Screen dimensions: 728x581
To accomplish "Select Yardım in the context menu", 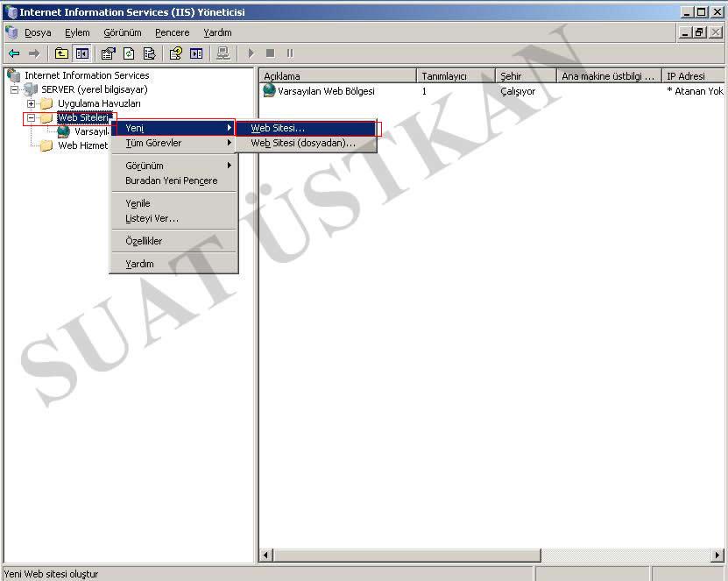I will [x=173, y=263].
